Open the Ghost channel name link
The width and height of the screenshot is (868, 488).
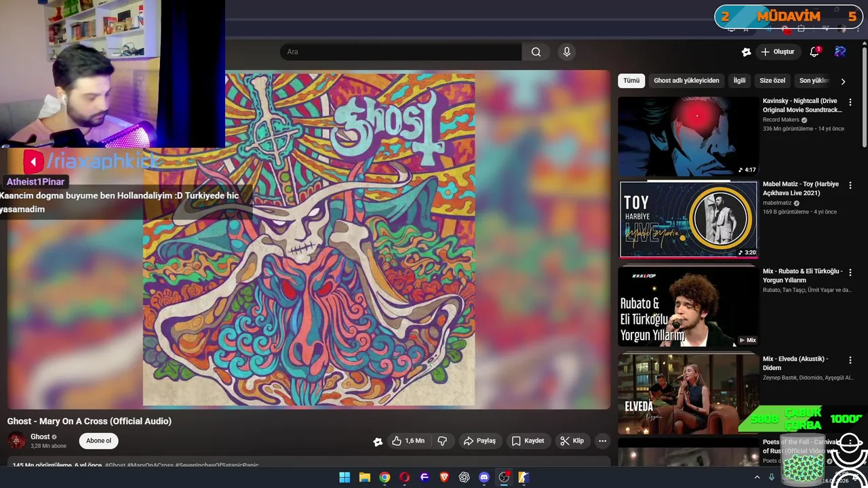coord(40,437)
